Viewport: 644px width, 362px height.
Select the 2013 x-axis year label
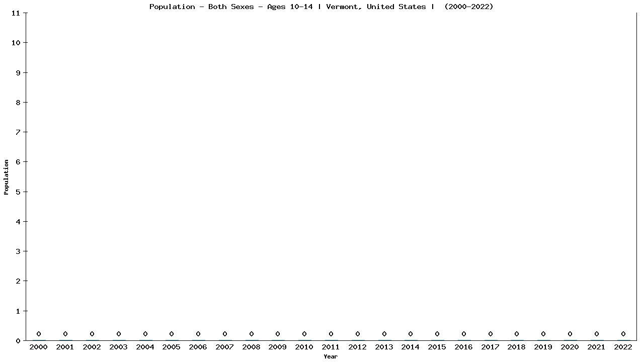(384, 347)
